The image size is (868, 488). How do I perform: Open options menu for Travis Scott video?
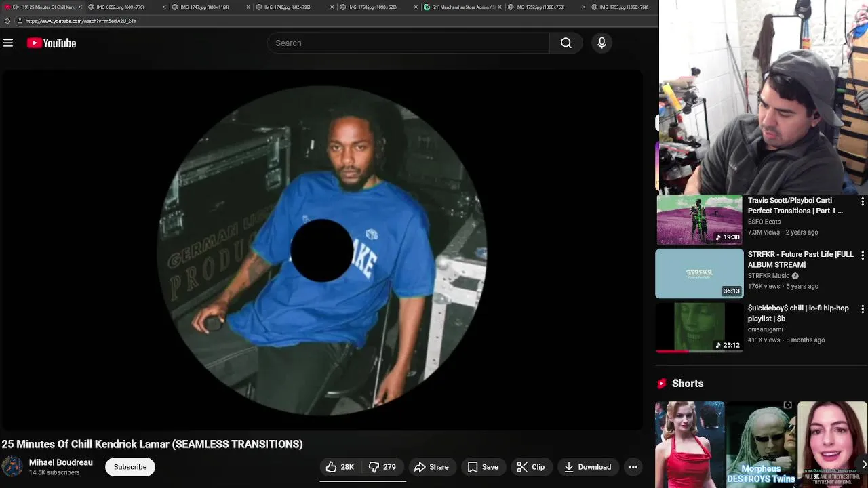tap(862, 202)
